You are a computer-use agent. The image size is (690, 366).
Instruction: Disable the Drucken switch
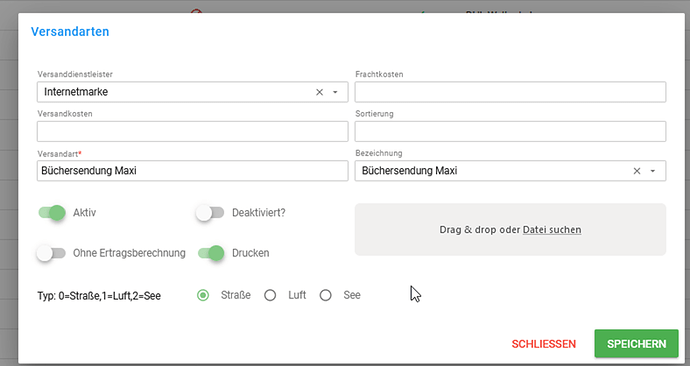211,253
